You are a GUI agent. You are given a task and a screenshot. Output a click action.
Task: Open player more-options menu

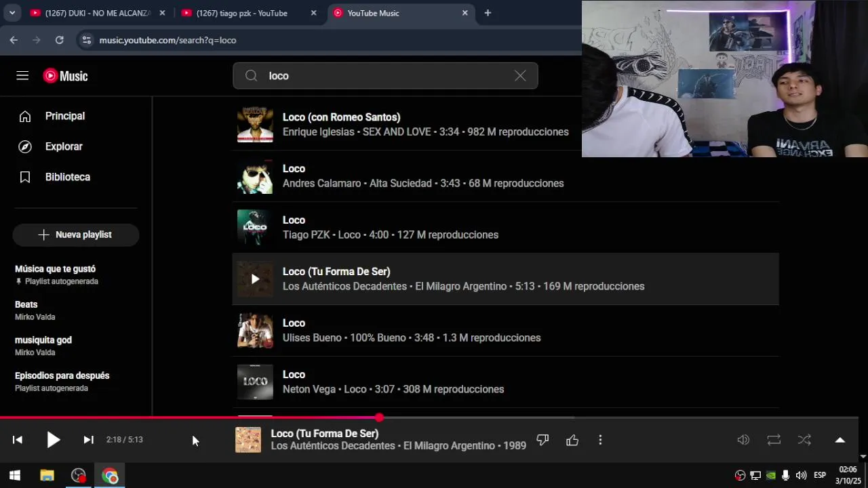click(x=600, y=440)
